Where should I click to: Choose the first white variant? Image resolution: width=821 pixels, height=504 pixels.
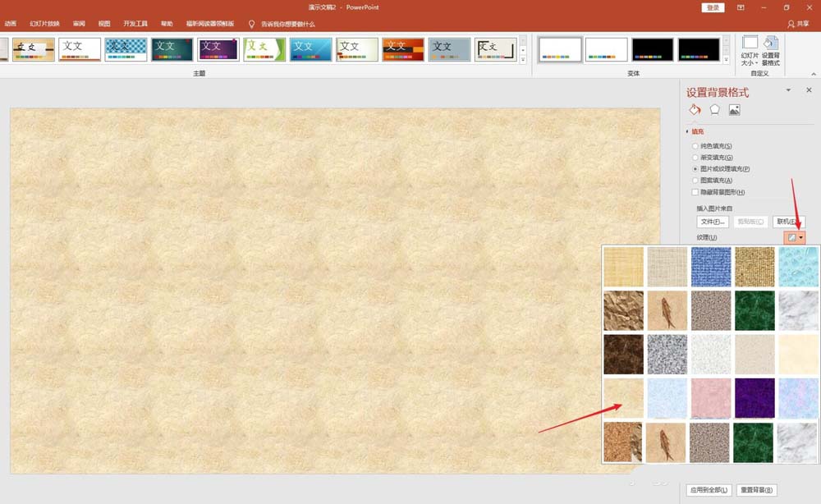(x=560, y=50)
